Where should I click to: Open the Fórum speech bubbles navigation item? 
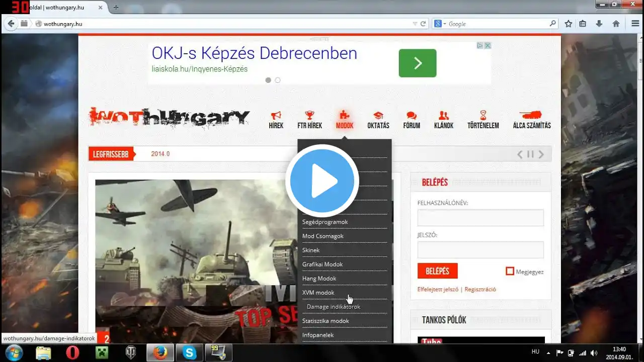412,120
